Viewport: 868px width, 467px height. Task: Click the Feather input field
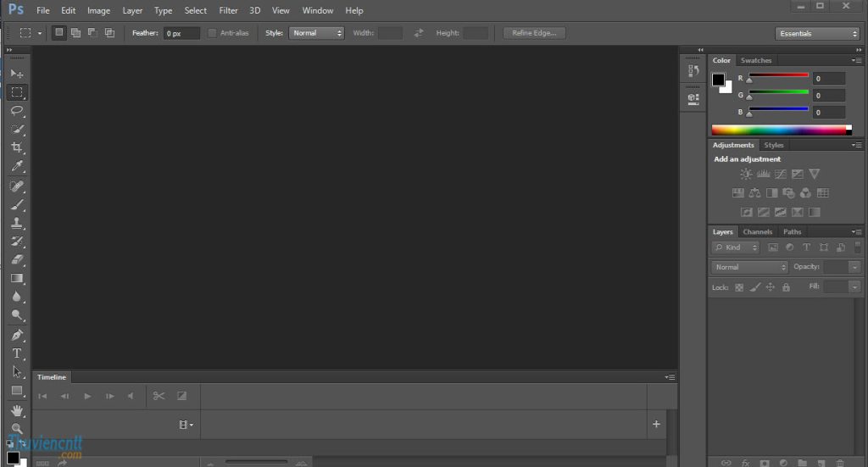tap(181, 33)
